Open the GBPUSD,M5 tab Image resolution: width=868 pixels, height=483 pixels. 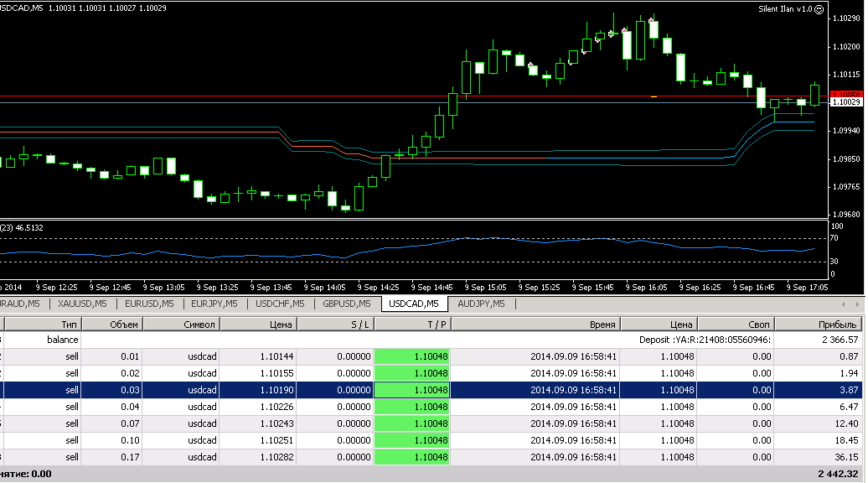point(347,304)
